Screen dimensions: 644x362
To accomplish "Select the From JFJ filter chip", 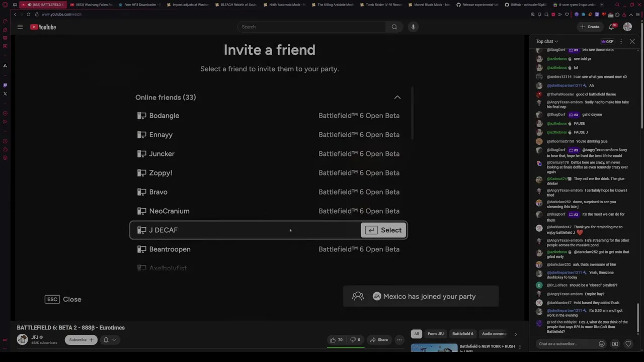I will pyautogui.click(x=436, y=334).
